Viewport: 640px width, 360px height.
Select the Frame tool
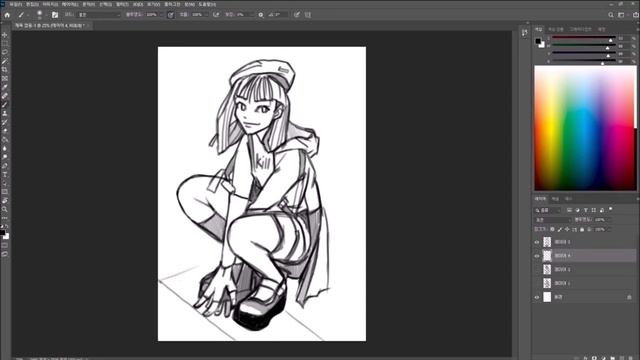click(x=4, y=78)
